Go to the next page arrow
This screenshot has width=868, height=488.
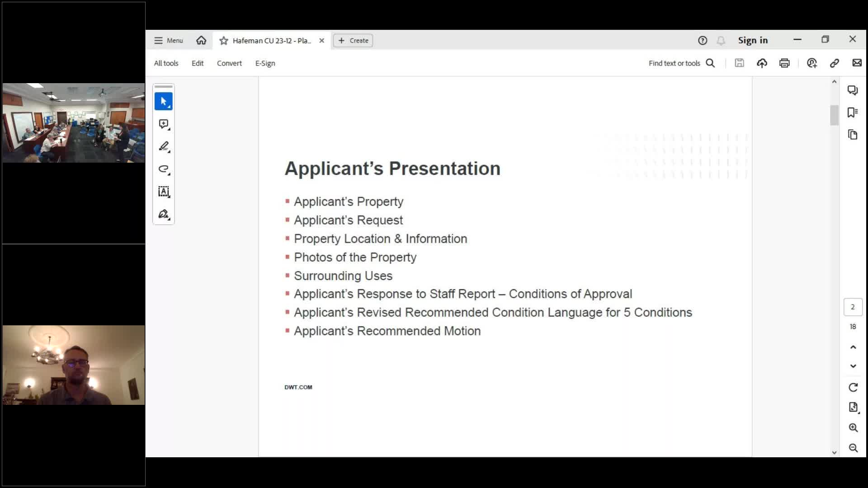(x=853, y=366)
